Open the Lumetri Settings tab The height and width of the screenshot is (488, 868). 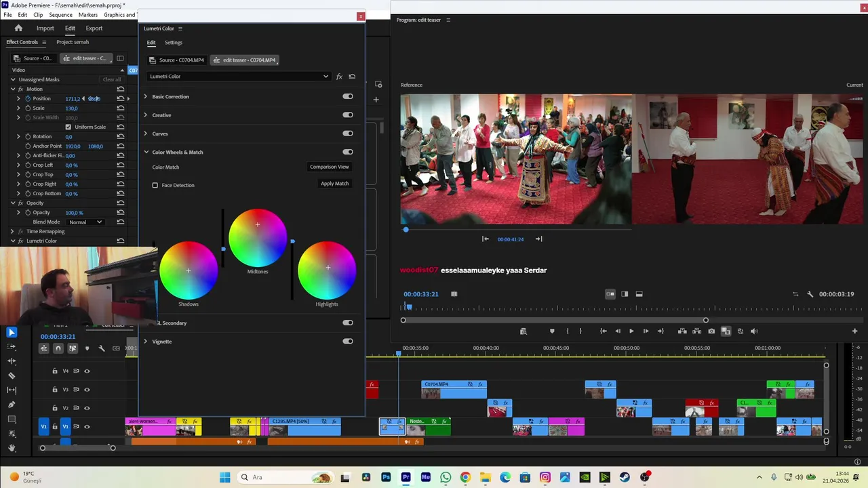pos(174,43)
